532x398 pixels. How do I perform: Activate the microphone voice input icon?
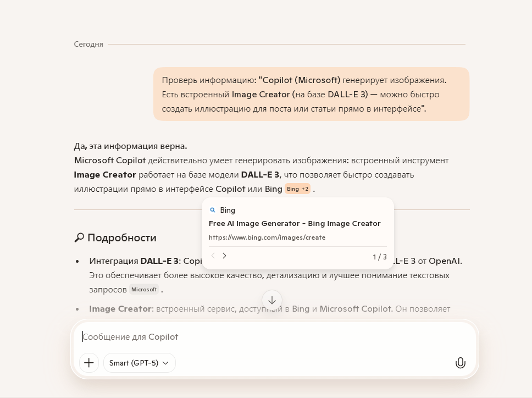coord(461,362)
